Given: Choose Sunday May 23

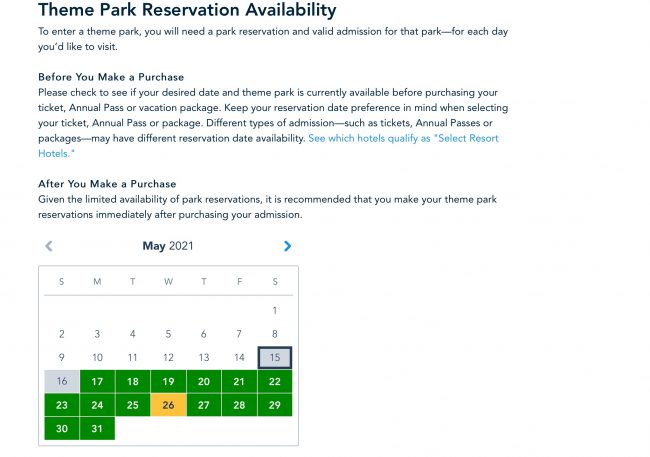Looking at the screenshot, I should (x=62, y=405).
